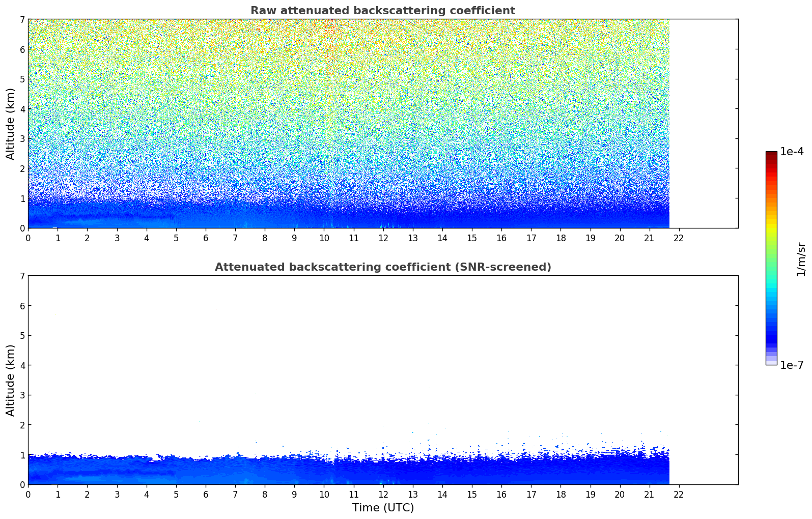Click the 'Raw attenuated backscattering coefficient' title
812x519 pixels.
tap(383, 11)
